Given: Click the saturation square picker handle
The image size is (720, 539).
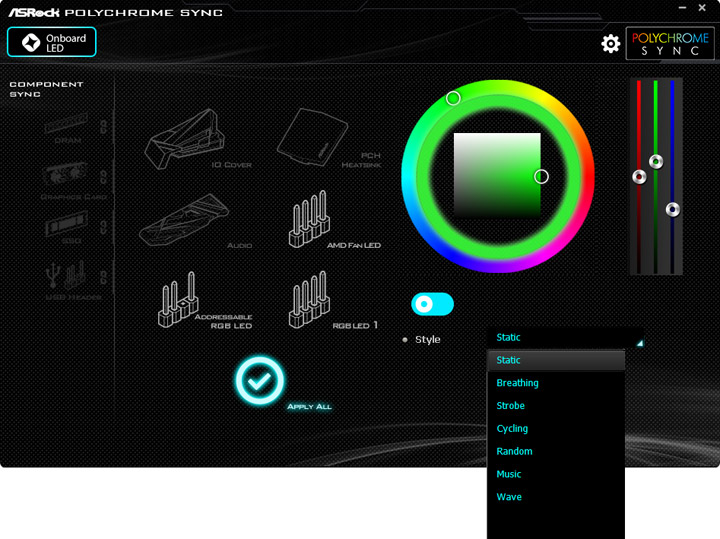Looking at the screenshot, I should point(541,176).
